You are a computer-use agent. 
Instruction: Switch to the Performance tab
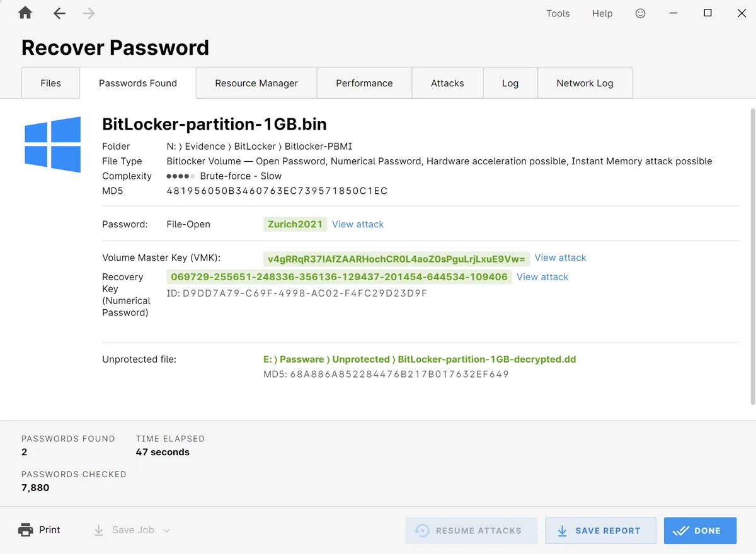tap(364, 82)
